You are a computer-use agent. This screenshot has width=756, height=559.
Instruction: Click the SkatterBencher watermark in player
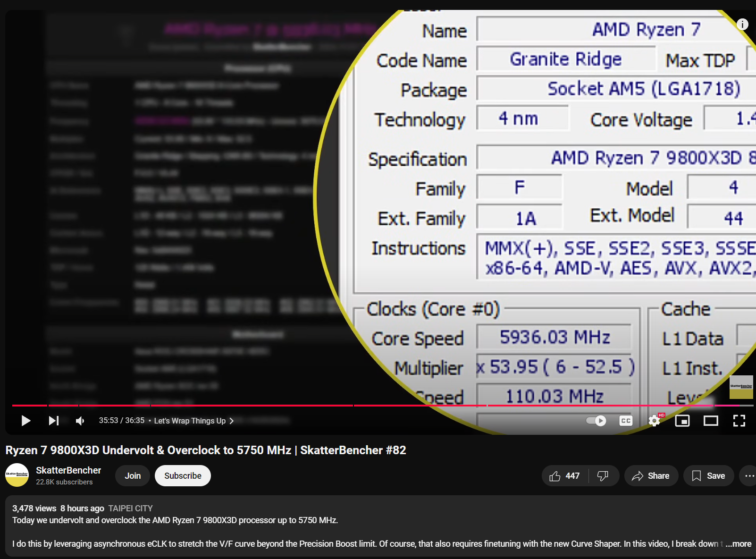741,387
